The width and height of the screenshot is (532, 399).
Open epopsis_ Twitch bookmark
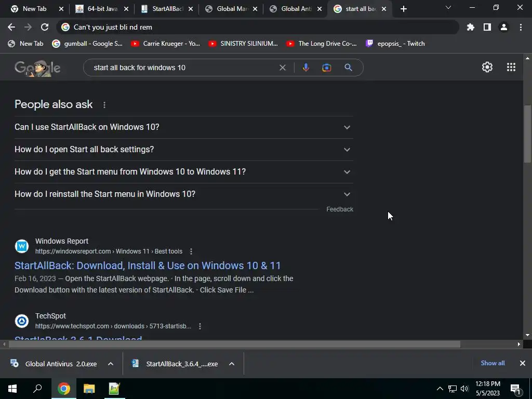click(395, 44)
